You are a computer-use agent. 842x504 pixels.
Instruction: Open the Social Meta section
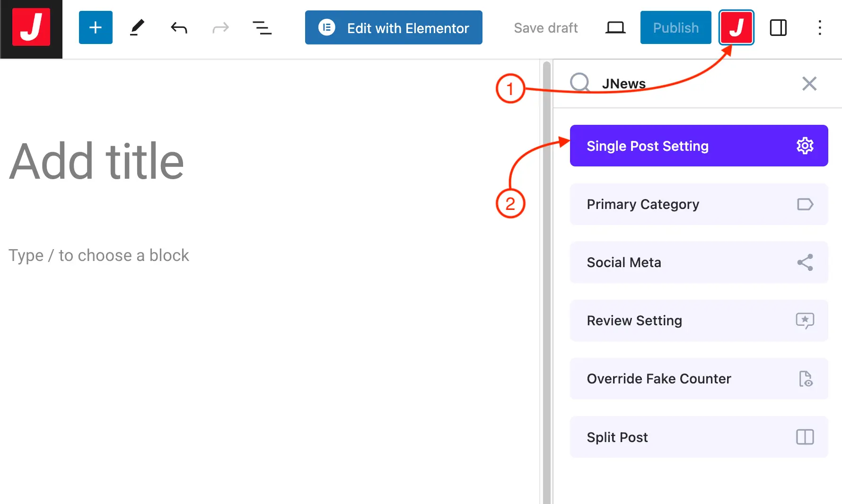point(699,262)
